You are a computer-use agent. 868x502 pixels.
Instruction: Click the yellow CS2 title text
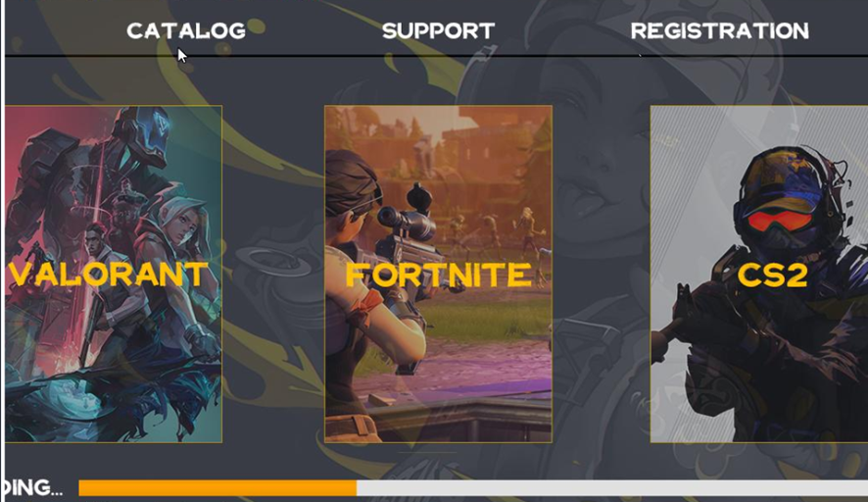pos(772,275)
